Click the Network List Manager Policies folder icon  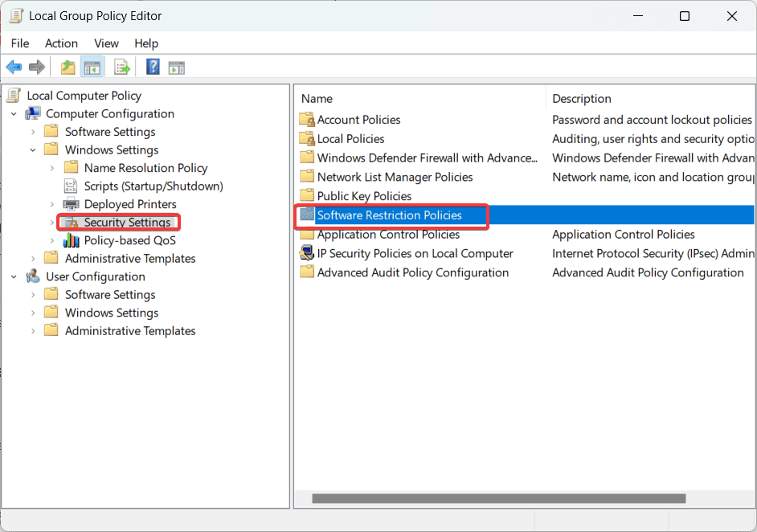click(307, 176)
